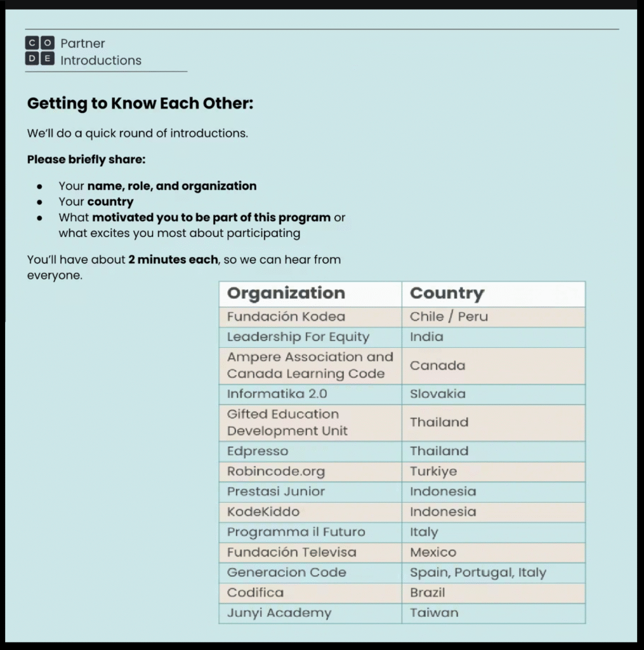
Task: Select the Programma il Futuro cell
Action: point(296,532)
